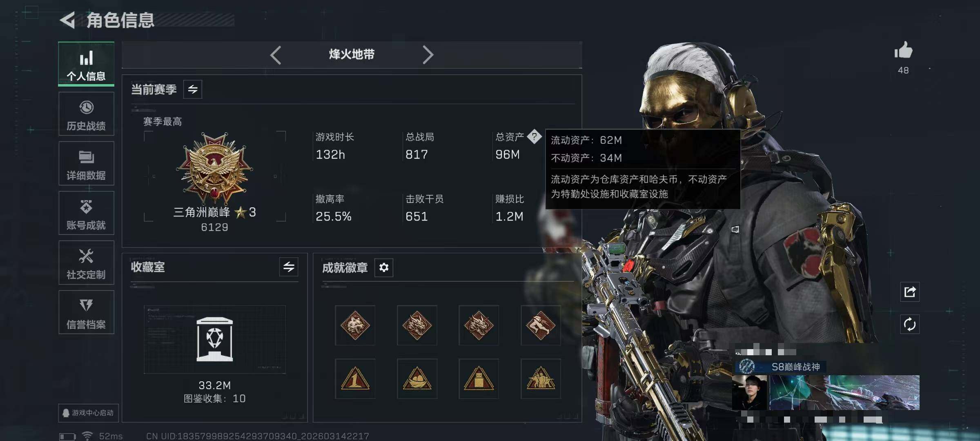The width and height of the screenshot is (980, 441).
Task: Select the number 1 triangle badge
Action: [x=355, y=379]
